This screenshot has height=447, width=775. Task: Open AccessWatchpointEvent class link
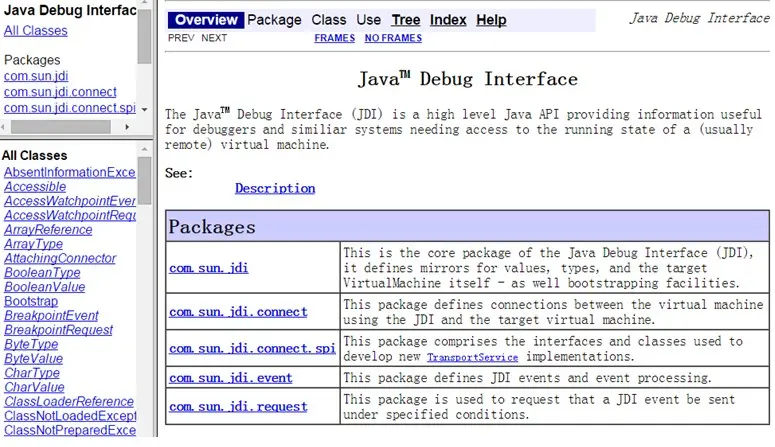70,201
